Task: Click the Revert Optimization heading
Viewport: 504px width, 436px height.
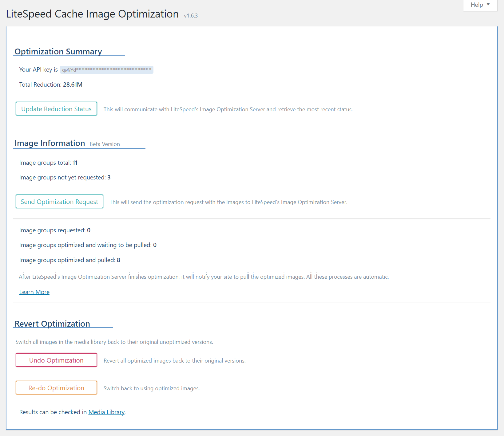Action: [52, 324]
